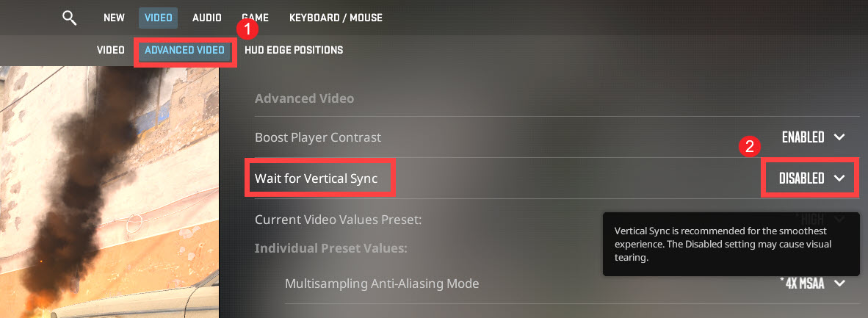The width and height of the screenshot is (868, 318).
Task: Select the top VIDEO settings tab
Action: coord(157,18)
